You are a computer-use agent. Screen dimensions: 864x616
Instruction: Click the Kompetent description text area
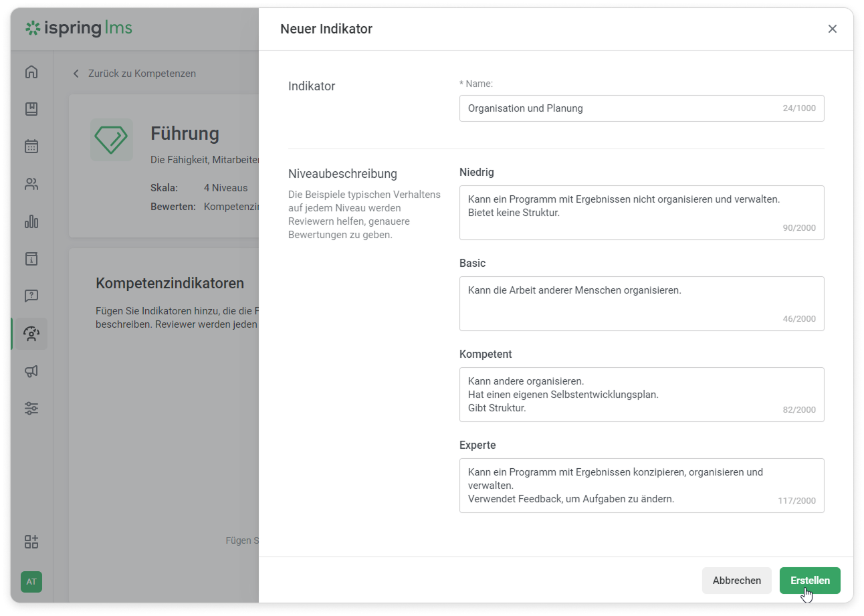click(x=641, y=395)
